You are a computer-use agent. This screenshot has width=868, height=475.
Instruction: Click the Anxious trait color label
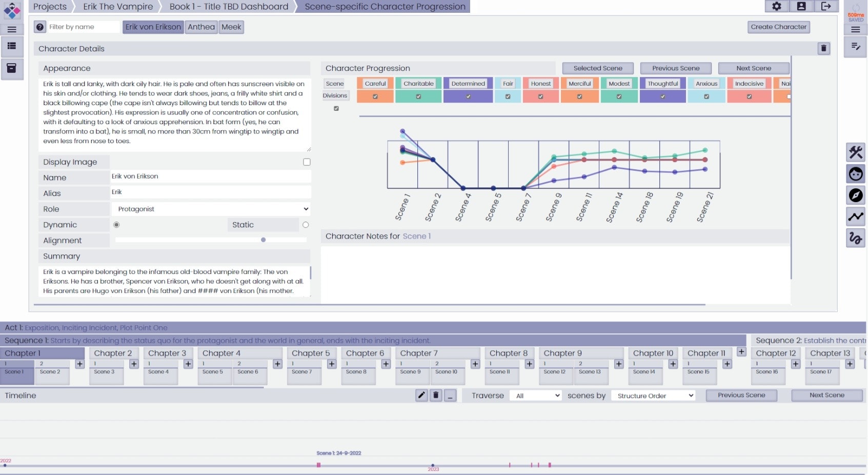pyautogui.click(x=706, y=84)
